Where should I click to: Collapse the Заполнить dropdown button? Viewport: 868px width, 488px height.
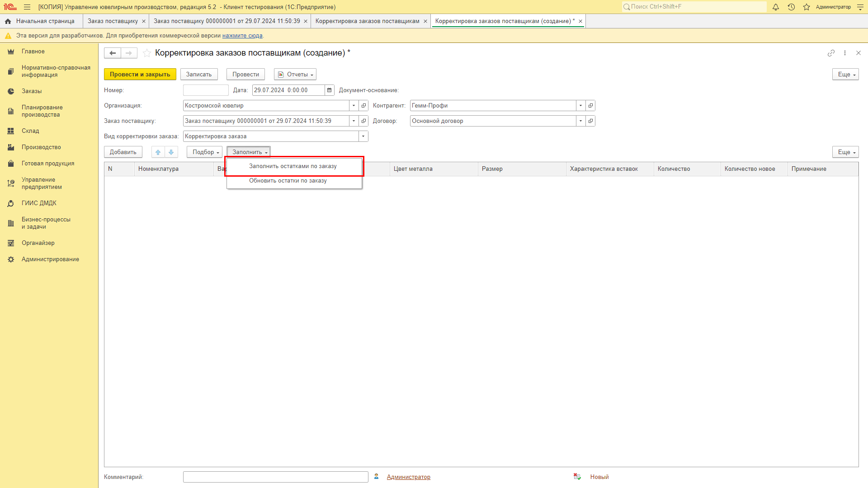pyautogui.click(x=249, y=152)
